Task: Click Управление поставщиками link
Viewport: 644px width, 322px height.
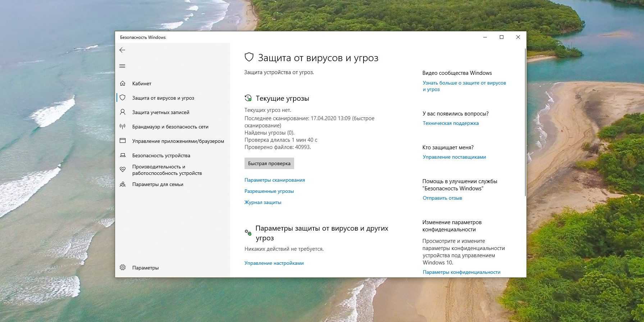Action: point(454,157)
